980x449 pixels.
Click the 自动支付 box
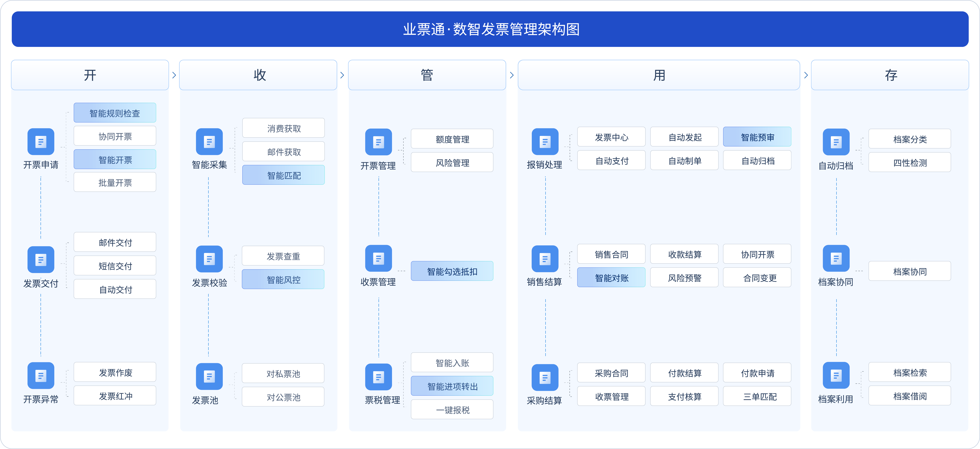(611, 161)
